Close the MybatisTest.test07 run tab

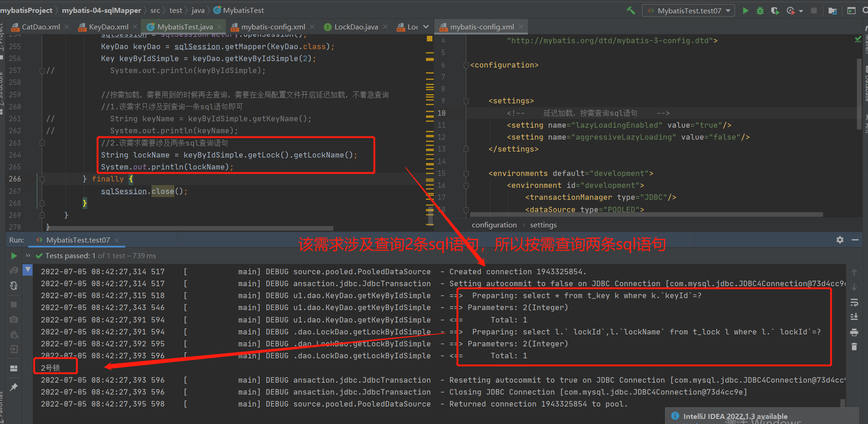tap(117, 240)
